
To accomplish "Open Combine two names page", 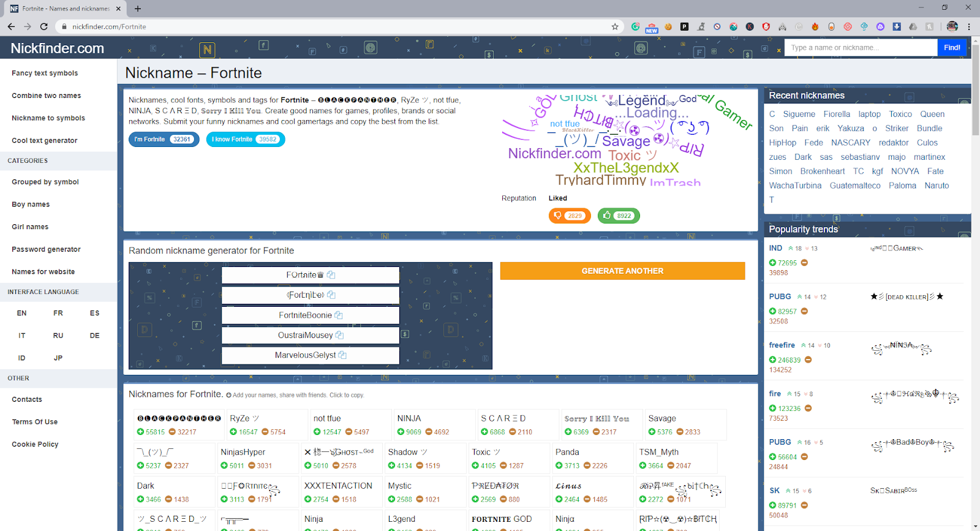I will click(x=47, y=96).
